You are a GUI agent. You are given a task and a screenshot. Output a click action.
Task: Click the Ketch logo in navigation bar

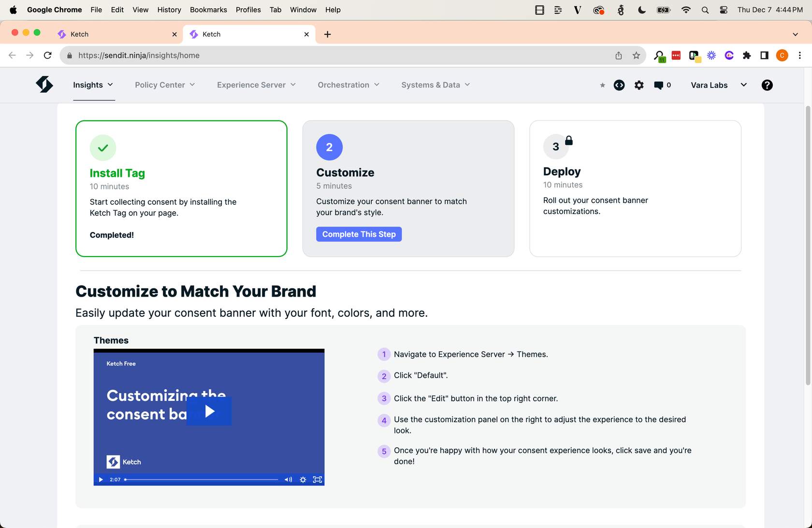[x=44, y=85]
